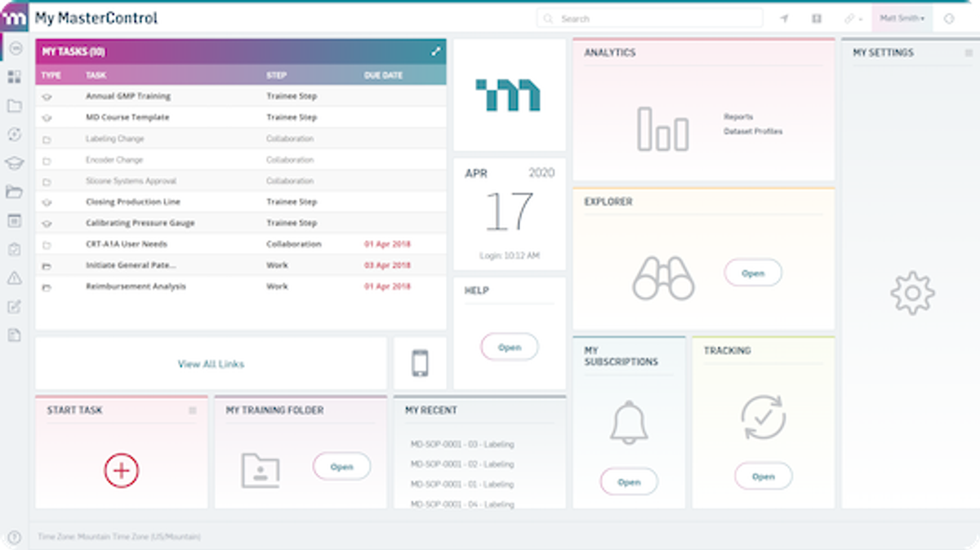The height and width of the screenshot is (550, 980).
Task: Open the Reimbursement Analysis task
Action: (x=136, y=286)
